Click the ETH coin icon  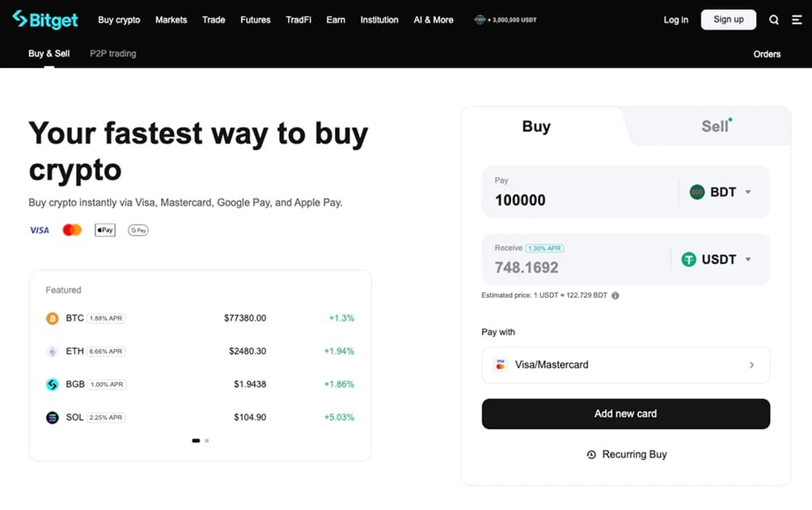click(x=53, y=351)
